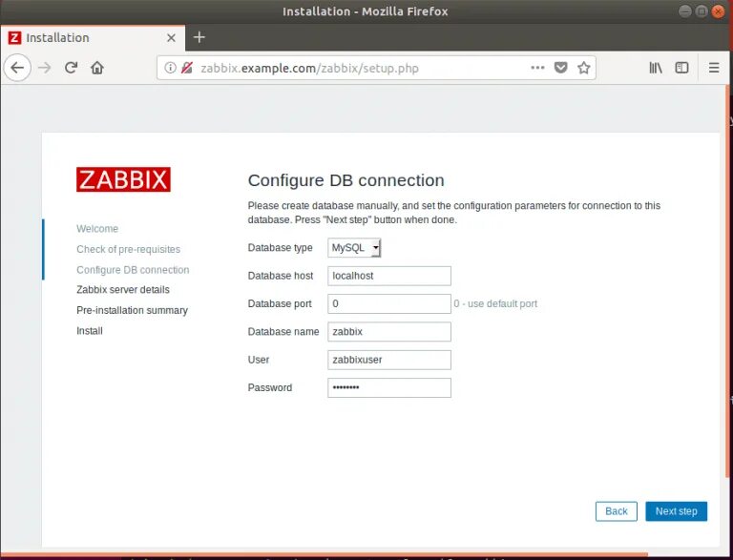Screen dimensions: 733x560
Task: Select Pre-installation summary step
Action: pyautogui.click(x=133, y=310)
